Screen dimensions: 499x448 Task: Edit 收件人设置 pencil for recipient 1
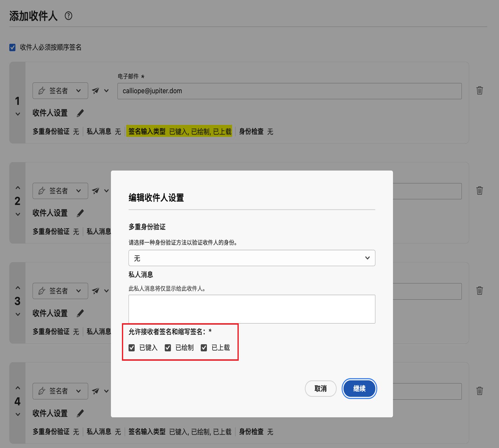click(80, 113)
